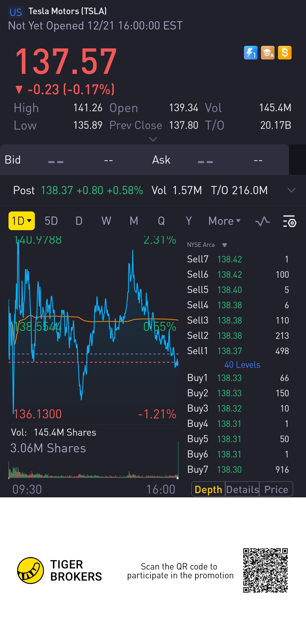Switch chart to W weekly timeframe
This screenshot has height=644, width=306.
click(106, 221)
